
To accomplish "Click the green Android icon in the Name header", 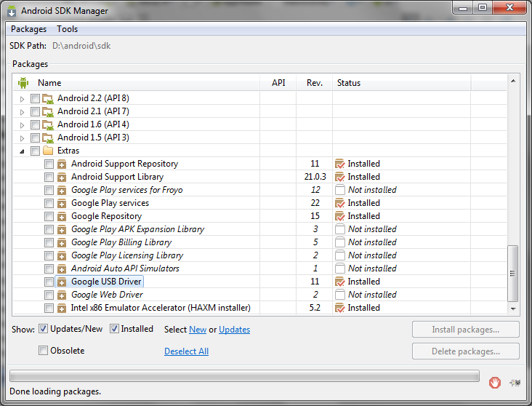I will point(23,83).
